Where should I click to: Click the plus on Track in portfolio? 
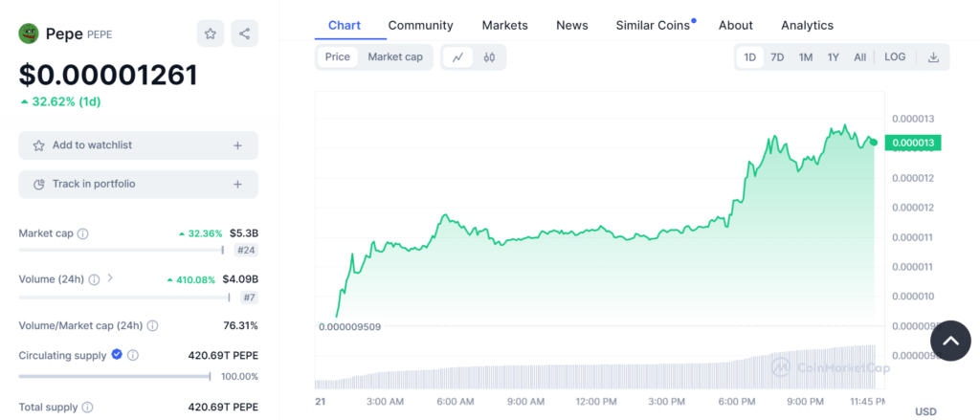click(x=237, y=185)
